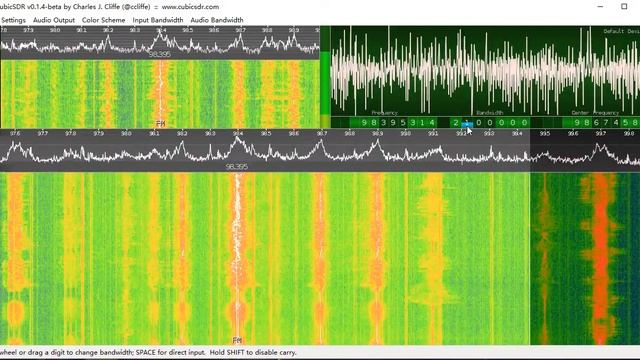Open the Input Bandwidth menu

tap(158, 20)
